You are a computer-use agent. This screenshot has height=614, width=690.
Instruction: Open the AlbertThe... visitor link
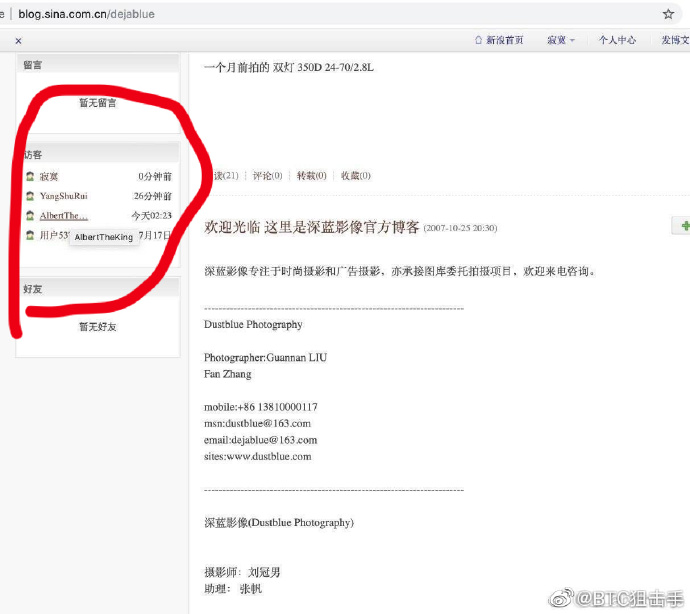[x=63, y=216]
